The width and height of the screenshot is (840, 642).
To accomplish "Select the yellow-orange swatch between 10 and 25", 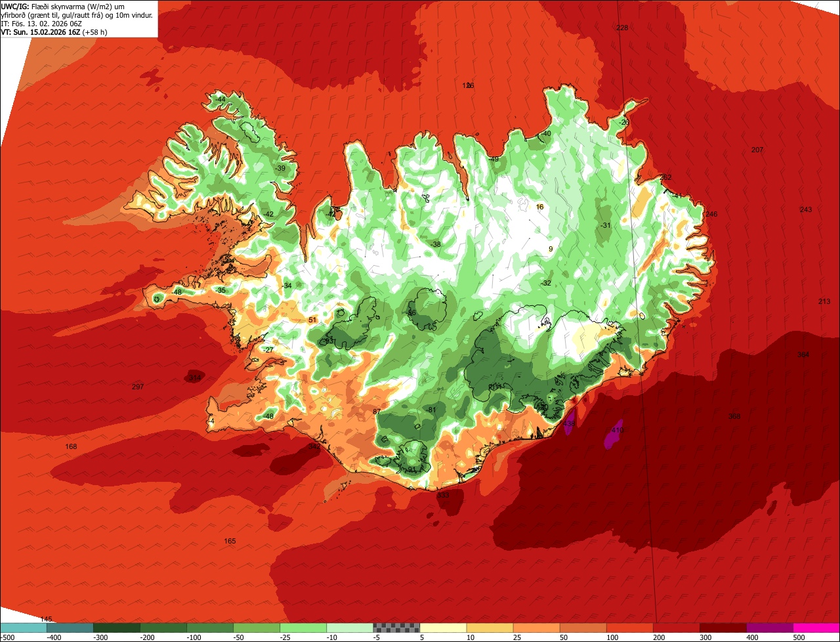I will (x=490, y=627).
